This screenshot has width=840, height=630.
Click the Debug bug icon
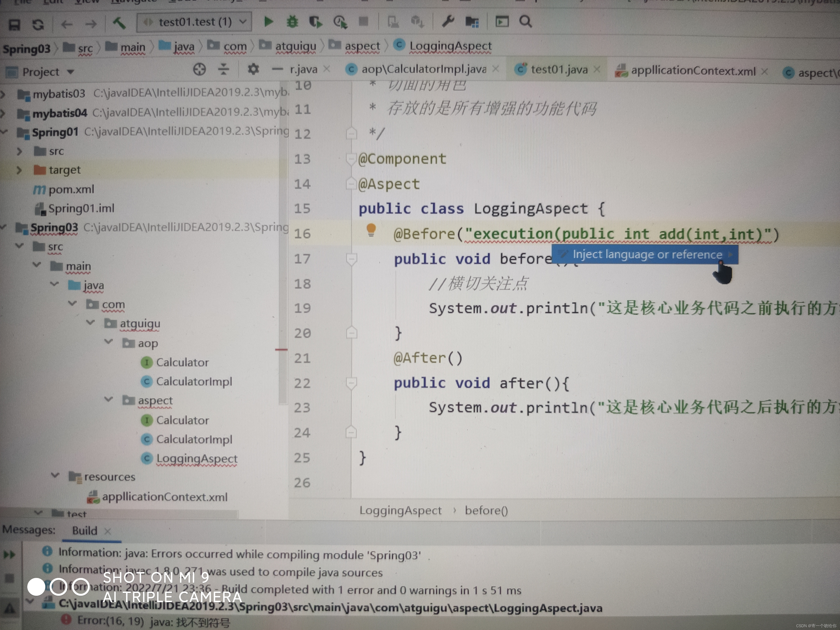click(292, 22)
